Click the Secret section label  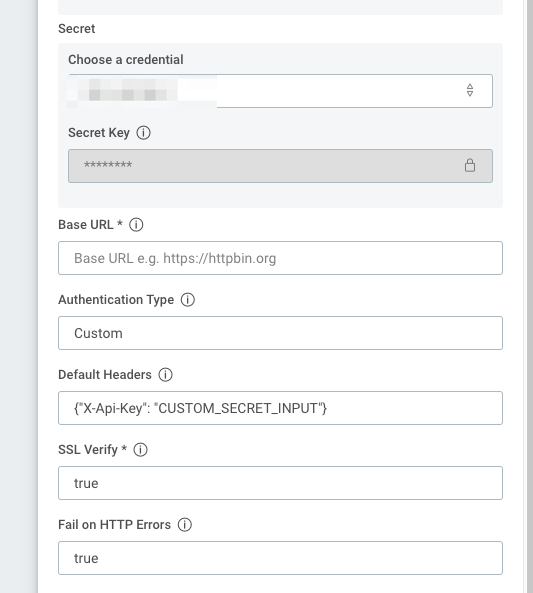76,29
